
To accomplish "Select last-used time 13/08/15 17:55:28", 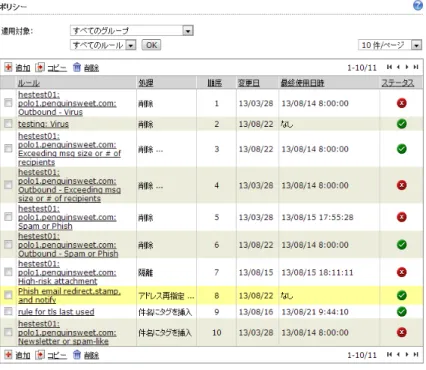I will click(x=317, y=217).
